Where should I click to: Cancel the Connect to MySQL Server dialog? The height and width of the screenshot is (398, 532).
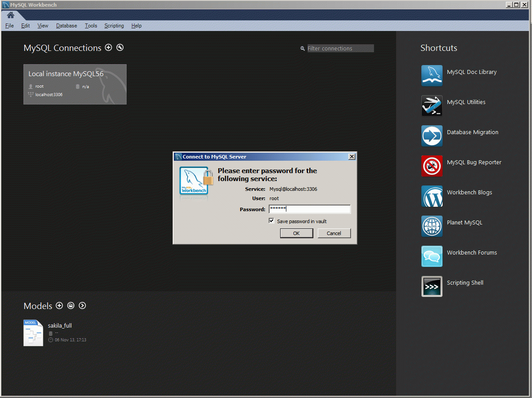point(334,233)
